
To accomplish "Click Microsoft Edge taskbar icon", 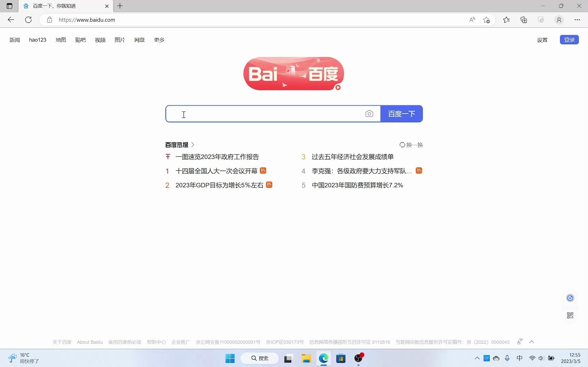I will 323,358.
